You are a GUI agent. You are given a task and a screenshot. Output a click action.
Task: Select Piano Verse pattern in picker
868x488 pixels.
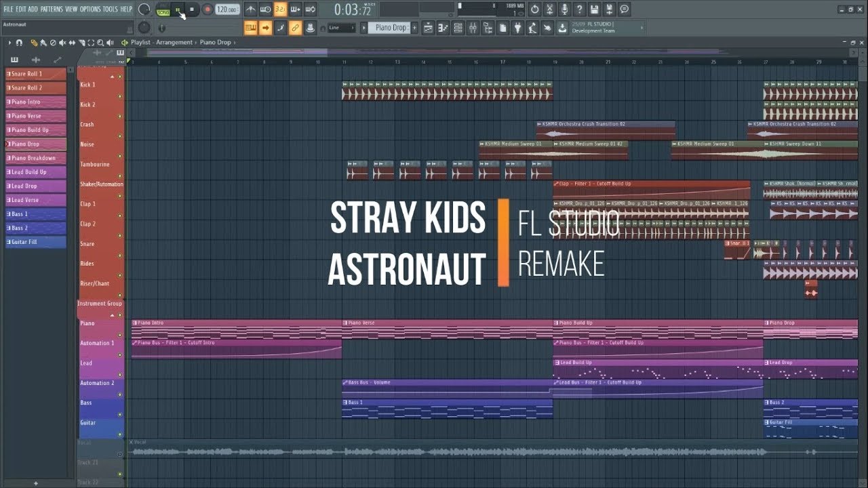(x=36, y=116)
